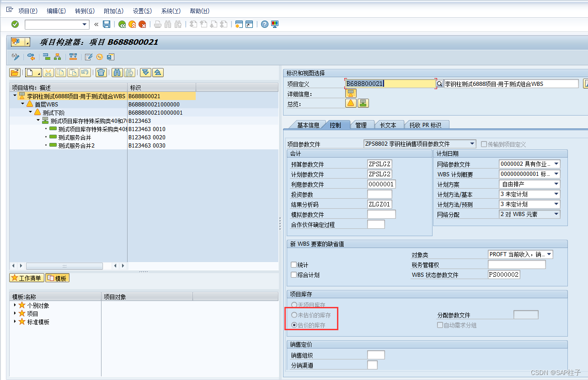588x380 pixels.
Task: Click the green Enter checkmark icon
Action: 15,24
